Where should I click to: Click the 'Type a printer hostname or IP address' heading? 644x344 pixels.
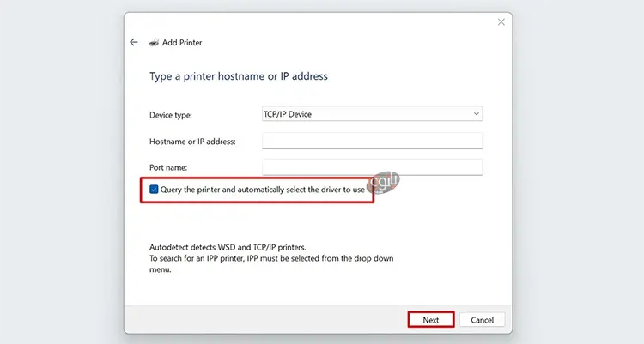click(x=239, y=76)
